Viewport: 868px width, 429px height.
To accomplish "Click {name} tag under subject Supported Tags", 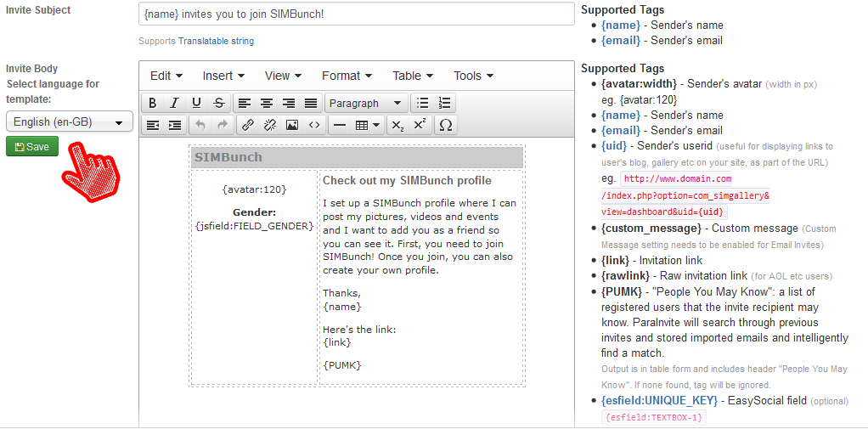I will pyautogui.click(x=621, y=25).
